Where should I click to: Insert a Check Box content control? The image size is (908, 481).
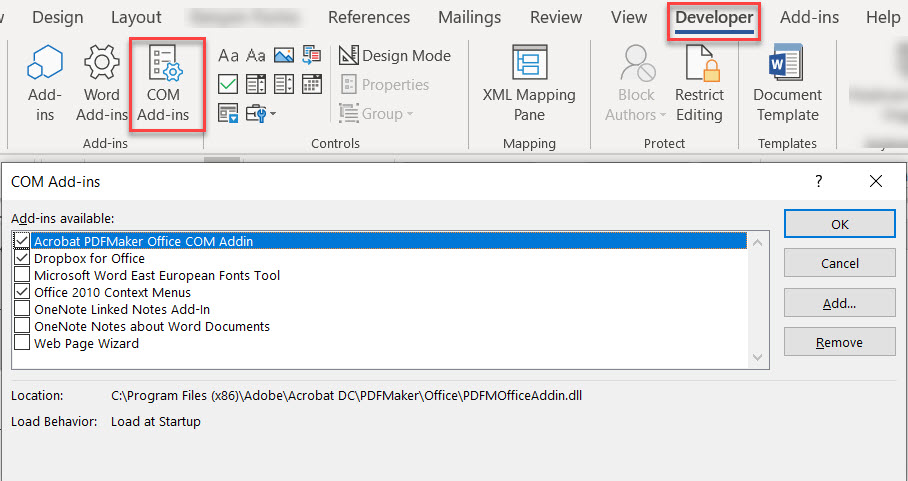pos(228,85)
